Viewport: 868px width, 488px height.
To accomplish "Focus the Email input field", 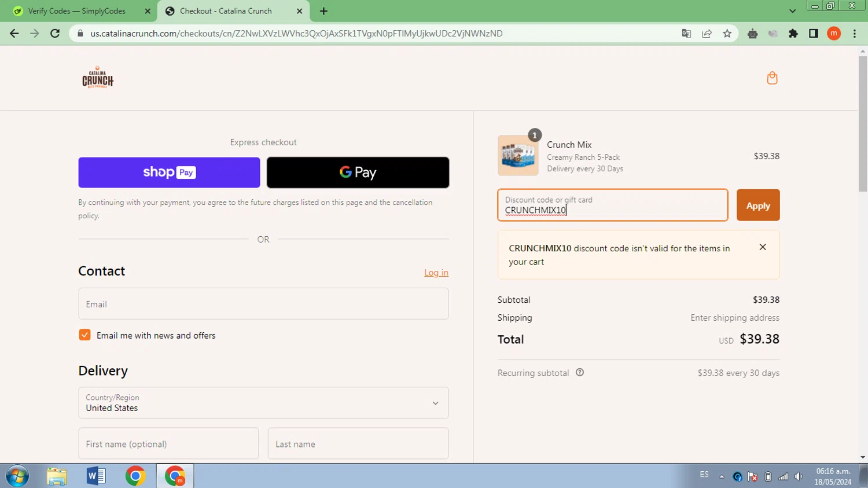I will click(x=263, y=304).
